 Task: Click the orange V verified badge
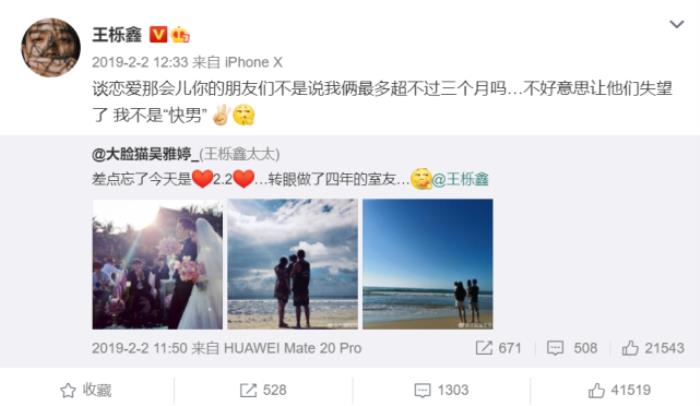pos(158,34)
